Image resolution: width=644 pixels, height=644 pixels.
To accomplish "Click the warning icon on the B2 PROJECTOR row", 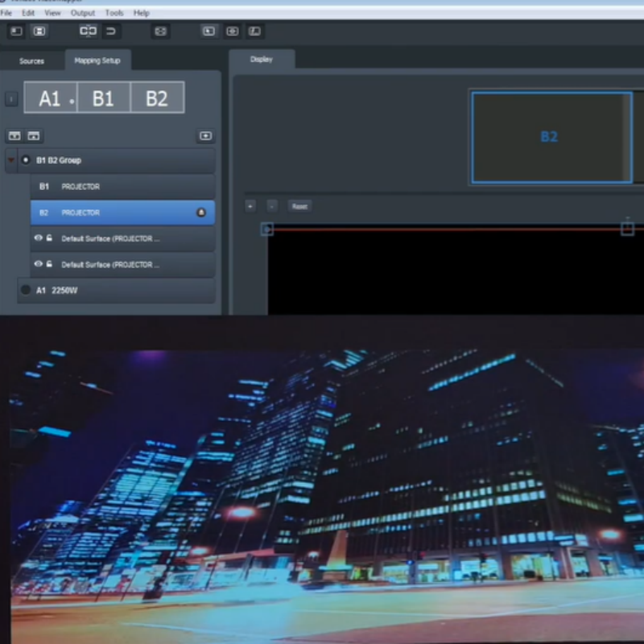I will [x=201, y=213].
